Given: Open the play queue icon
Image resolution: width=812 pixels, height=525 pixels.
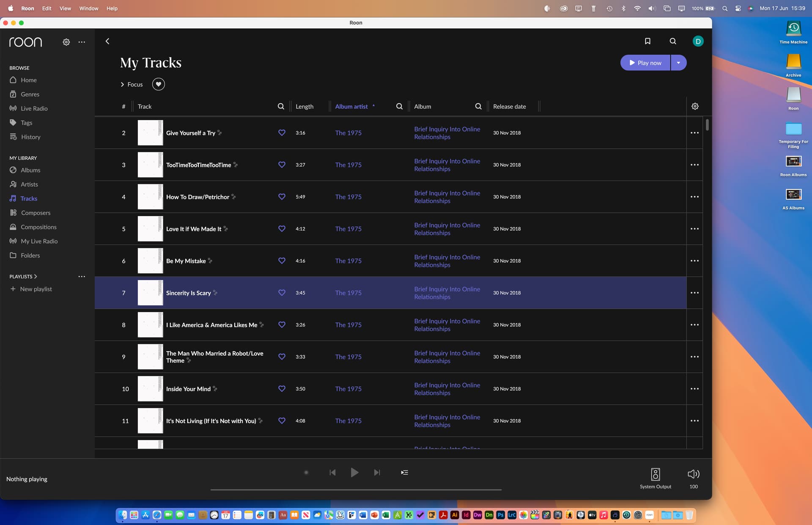Looking at the screenshot, I should click(x=404, y=473).
